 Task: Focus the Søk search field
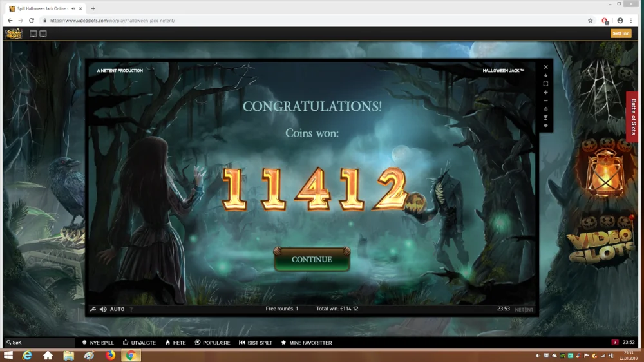tap(40, 342)
